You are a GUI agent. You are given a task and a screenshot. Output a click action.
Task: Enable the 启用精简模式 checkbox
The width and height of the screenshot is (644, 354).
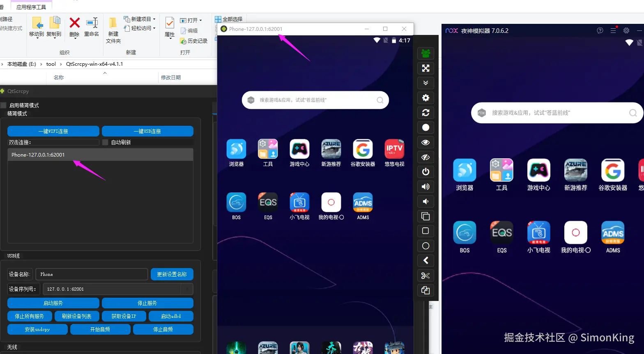click(3, 105)
